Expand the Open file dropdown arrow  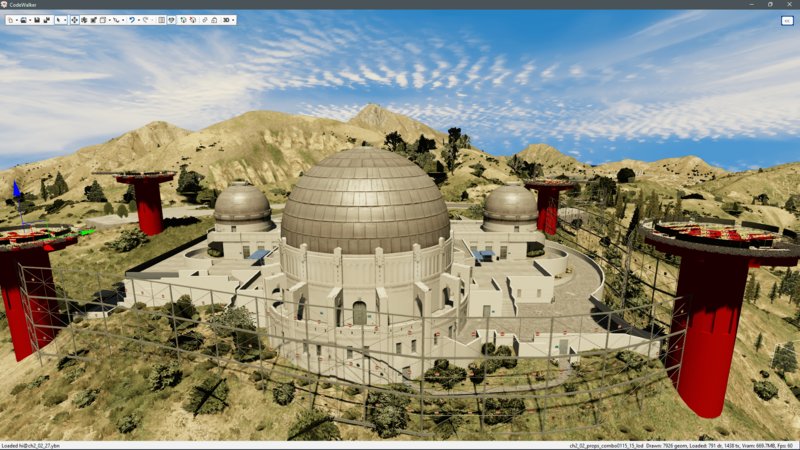tap(30, 20)
